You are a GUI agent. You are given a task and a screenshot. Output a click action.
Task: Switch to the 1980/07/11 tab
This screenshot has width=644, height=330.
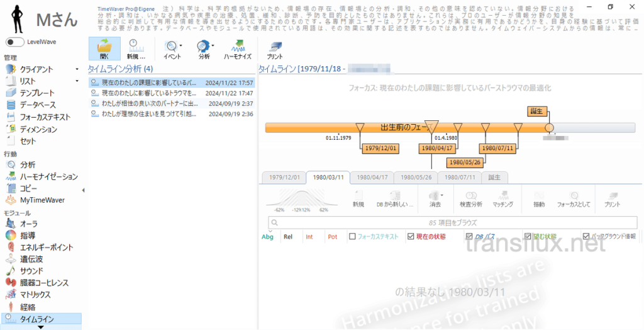460,178
